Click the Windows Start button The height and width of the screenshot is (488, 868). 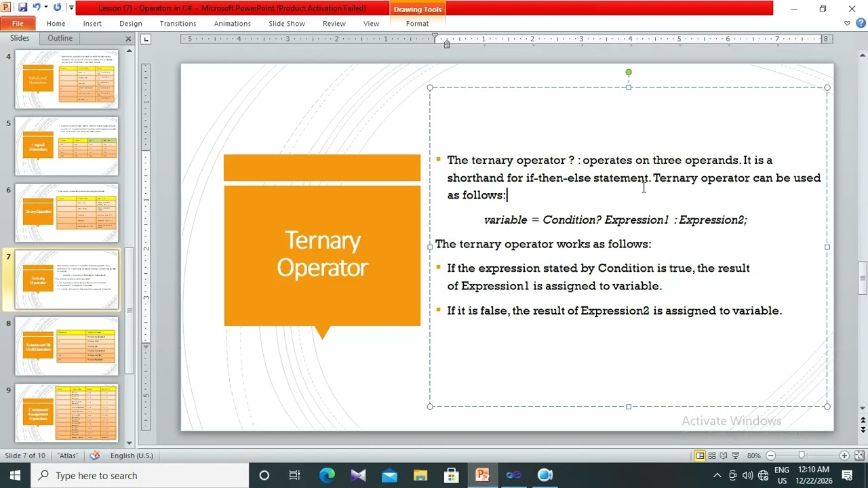coord(15,475)
